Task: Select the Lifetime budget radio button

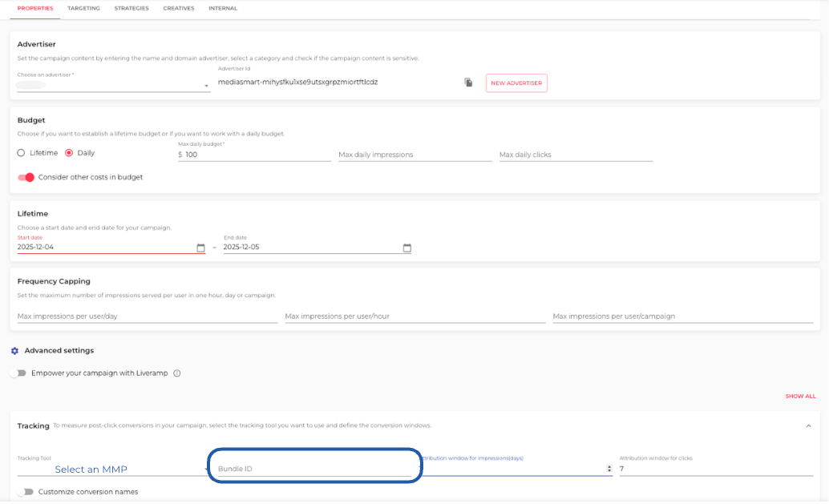Action: pos(22,153)
